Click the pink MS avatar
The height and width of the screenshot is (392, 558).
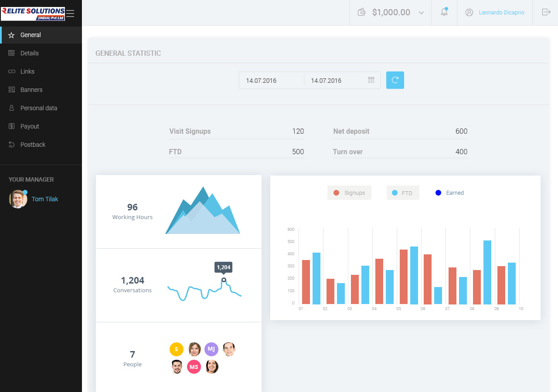[x=194, y=367]
